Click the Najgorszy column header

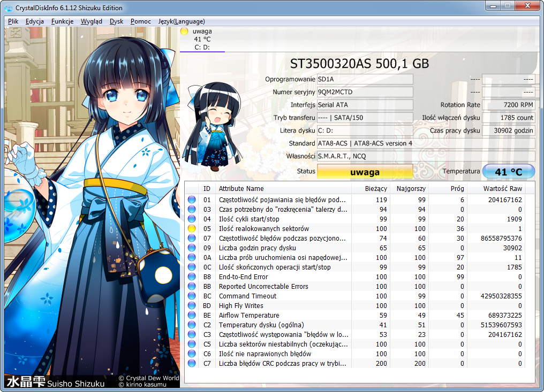tap(410, 189)
